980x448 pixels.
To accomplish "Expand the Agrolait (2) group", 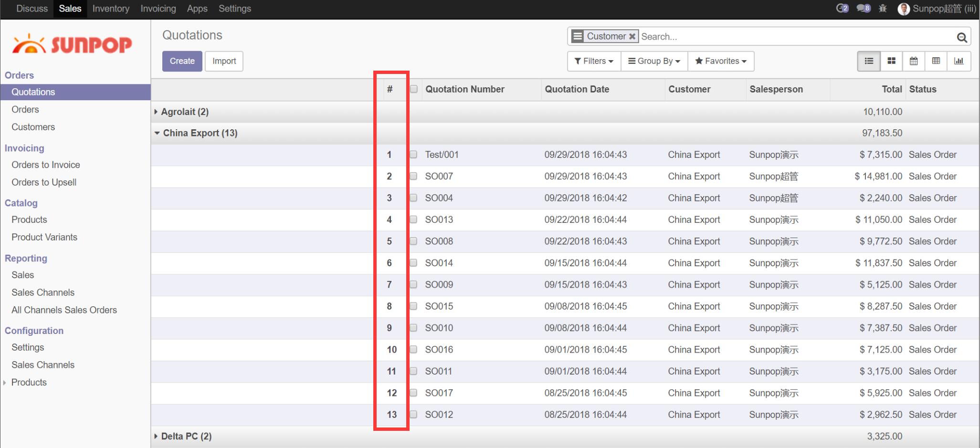I will tap(181, 112).
